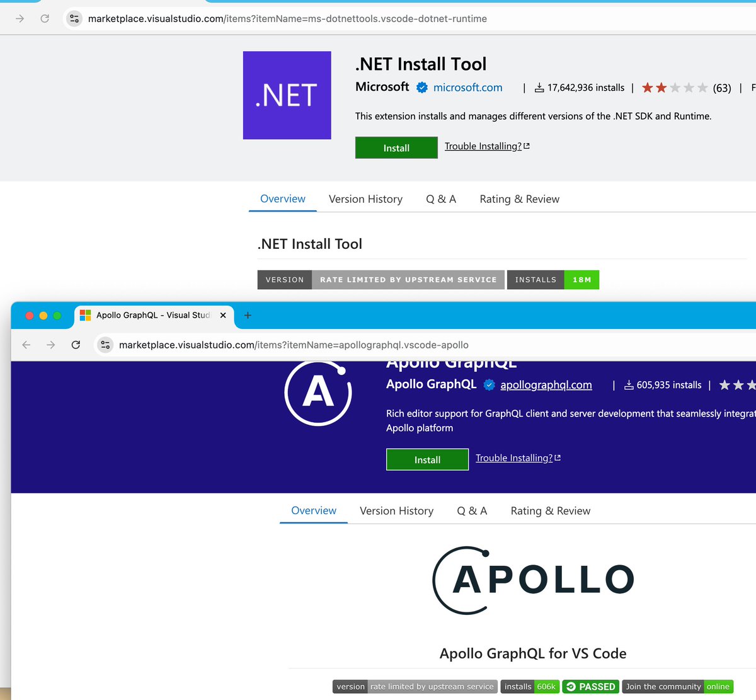Image resolution: width=756 pixels, height=700 pixels.
Task: Open Rating & Review tab in .NET page
Action: (x=520, y=199)
